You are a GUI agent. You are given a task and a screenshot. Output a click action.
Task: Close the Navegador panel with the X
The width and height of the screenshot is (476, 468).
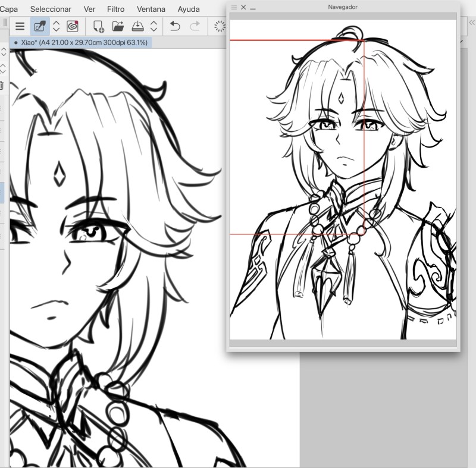click(x=243, y=7)
